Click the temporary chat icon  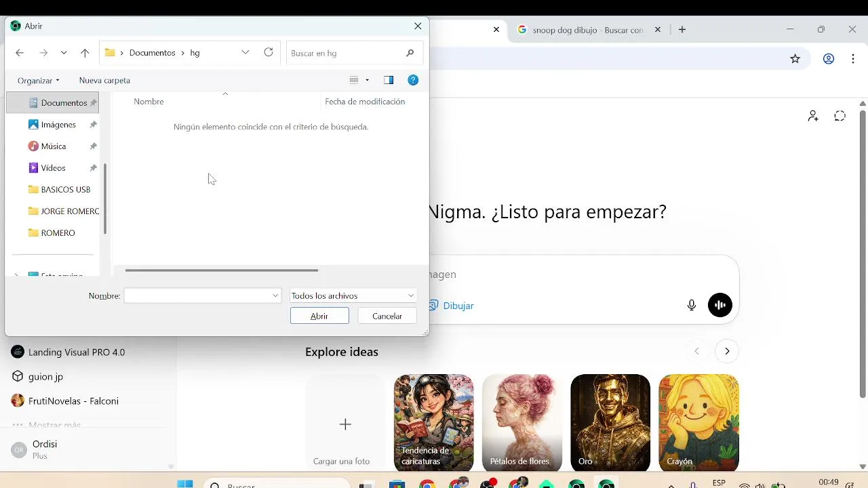[840, 116]
